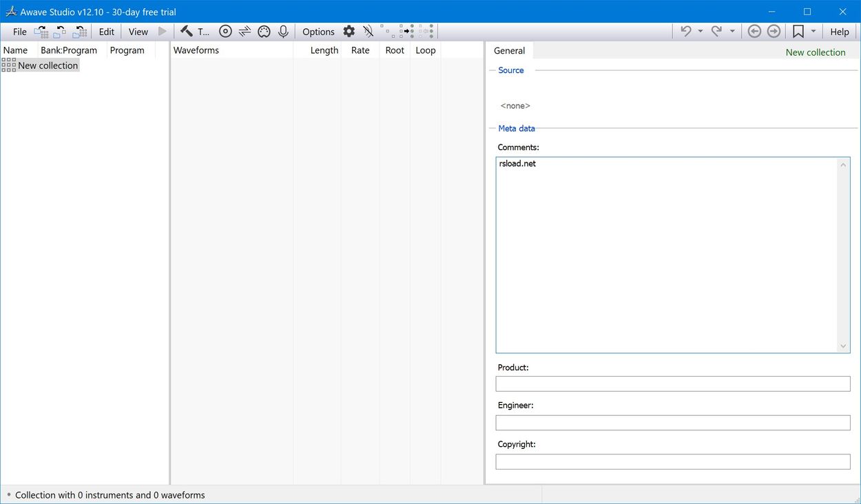This screenshot has width=861, height=504.
Task: Click the Product input field
Action: pos(673,384)
